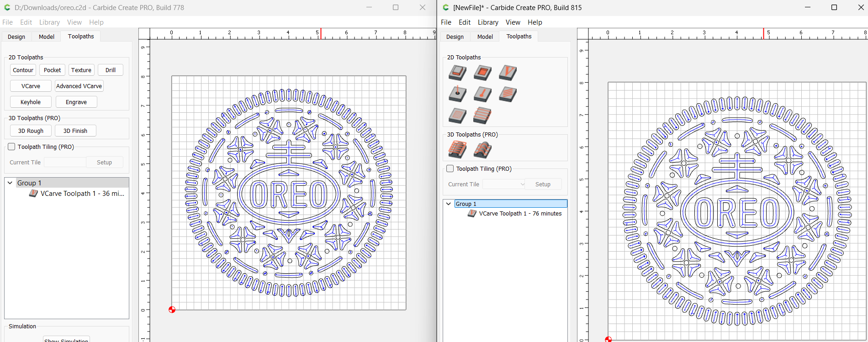
Task: Select the toolpath icon with horizontal orange loops
Action: 482,116
